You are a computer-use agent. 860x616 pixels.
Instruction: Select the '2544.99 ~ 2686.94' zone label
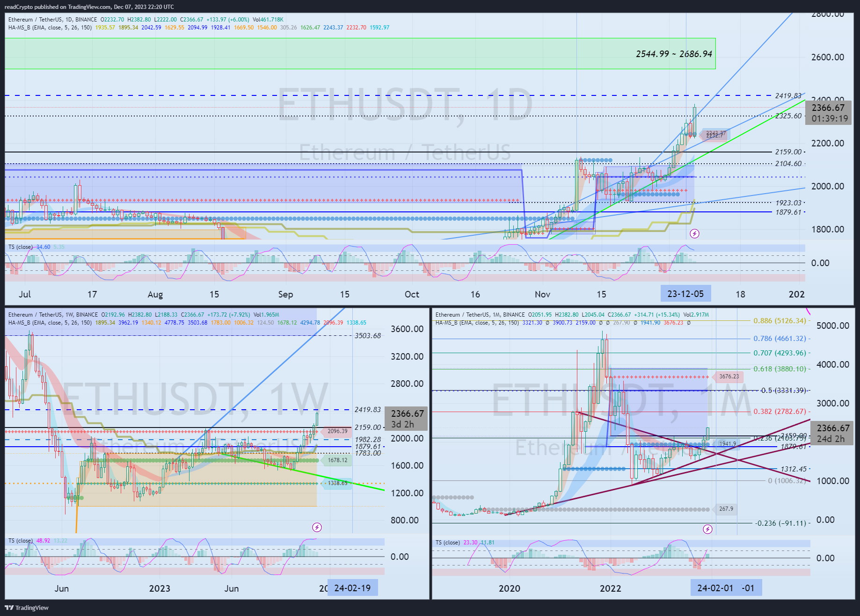click(674, 54)
